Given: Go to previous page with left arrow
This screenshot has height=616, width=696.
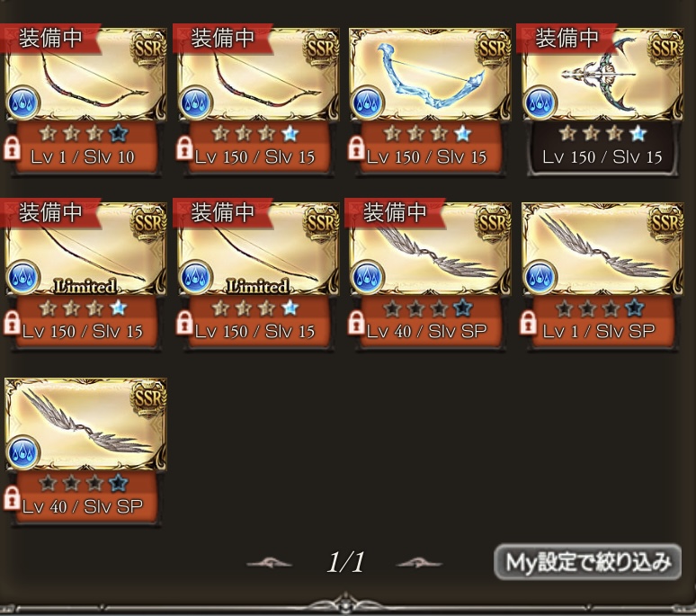Looking at the screenshot, I should [x=270, y=563].
